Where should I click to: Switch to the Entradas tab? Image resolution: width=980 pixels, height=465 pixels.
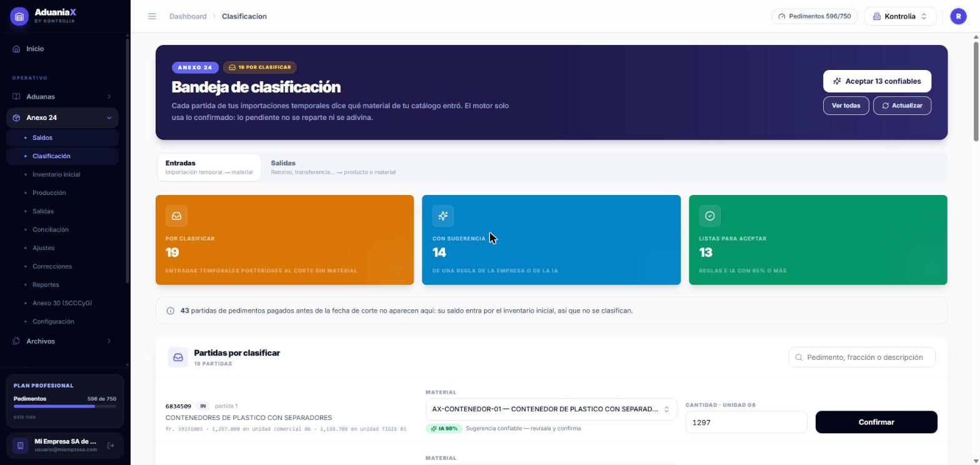(209, 167)
